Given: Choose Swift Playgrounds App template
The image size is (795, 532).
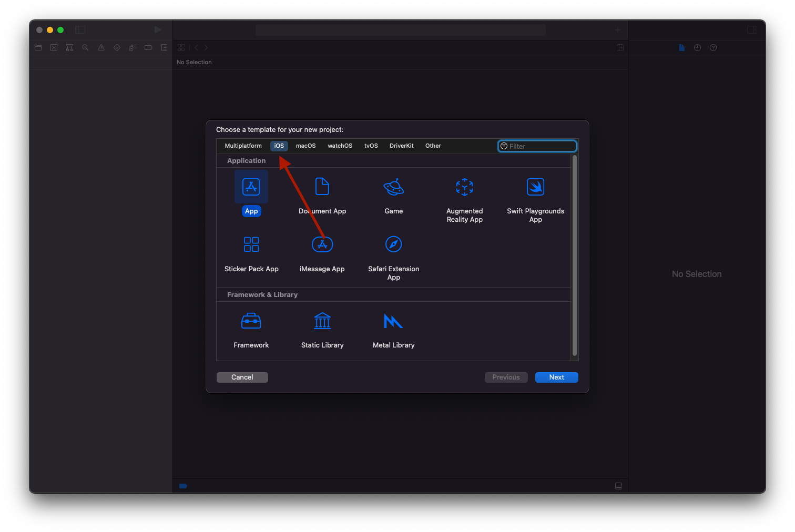Looking at the screenshot, I should (x=535, y=187).
